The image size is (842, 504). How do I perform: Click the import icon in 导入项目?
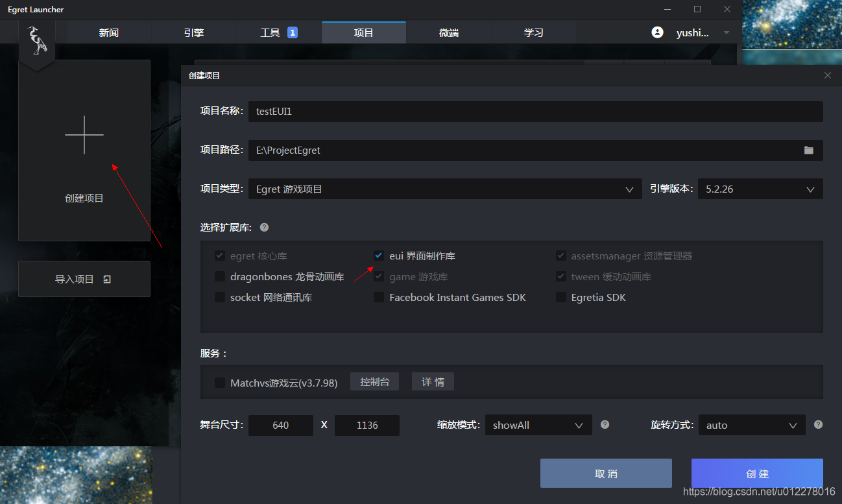click(x=107, y=278)
